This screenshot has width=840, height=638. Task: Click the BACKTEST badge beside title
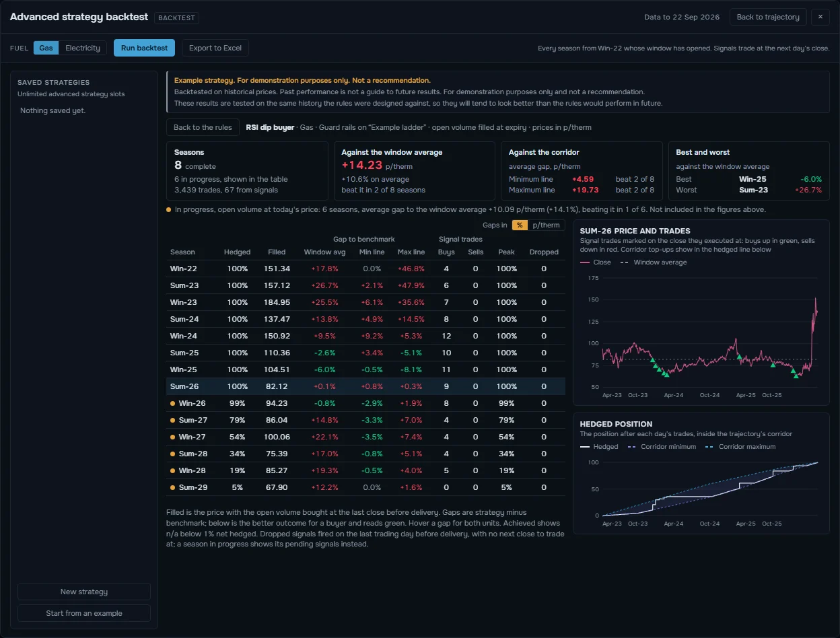click(176, 18)
